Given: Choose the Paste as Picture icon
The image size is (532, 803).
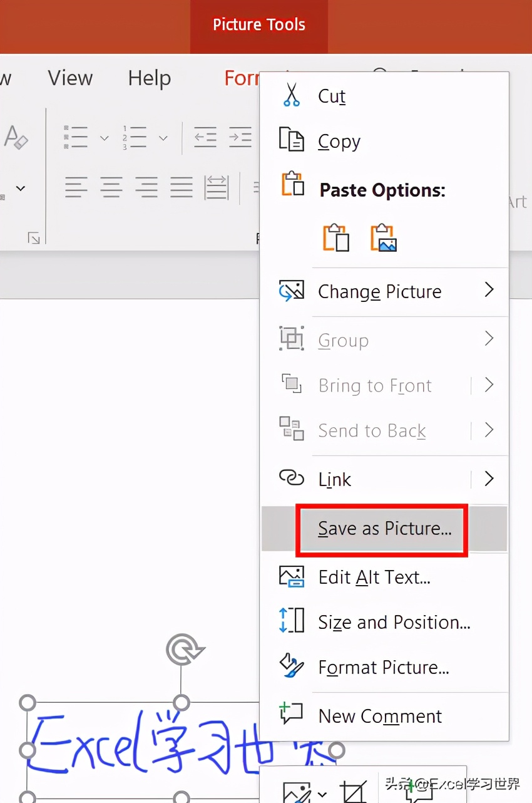Looking at the screenshot, I should pos(384,238).
